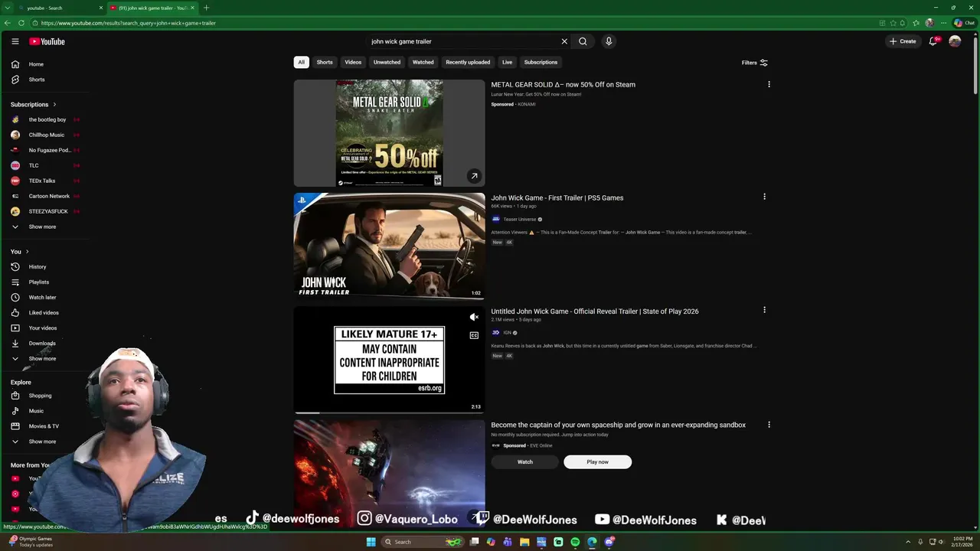This screenshot has width=980, height=551.
Task: Select the Subscriptions filter chip
Action: [x=541, y=62]
